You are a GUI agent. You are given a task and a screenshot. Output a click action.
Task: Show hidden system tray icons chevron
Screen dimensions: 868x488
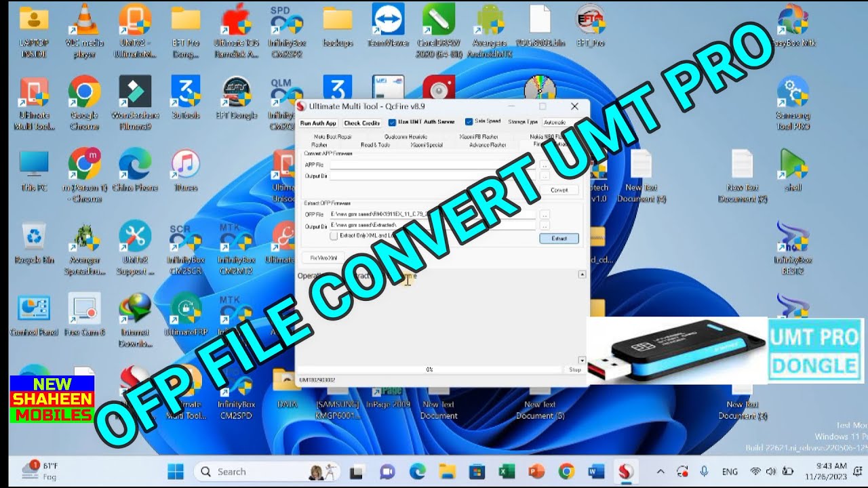[x=660, y=471]
